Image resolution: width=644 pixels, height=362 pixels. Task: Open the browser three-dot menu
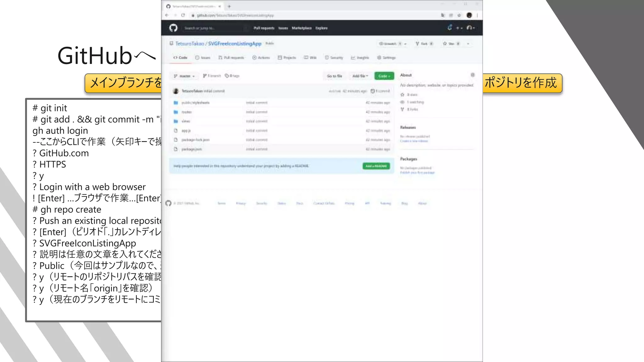[477, 15]
